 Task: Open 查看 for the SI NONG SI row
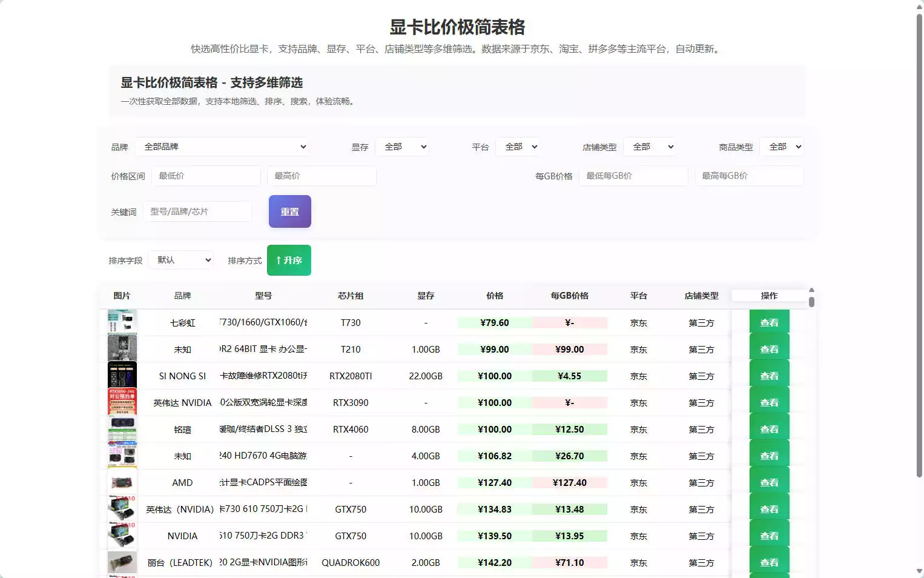pos(770,376)
